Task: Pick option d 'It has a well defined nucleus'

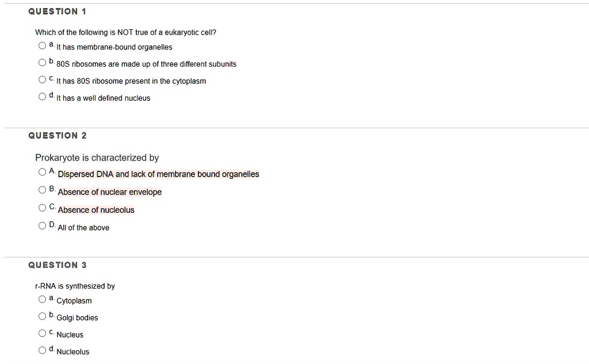Action: 42,97
